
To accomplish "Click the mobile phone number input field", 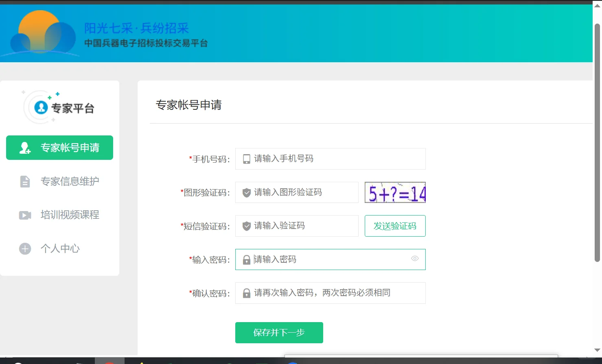I will click(x=330, y=159).
